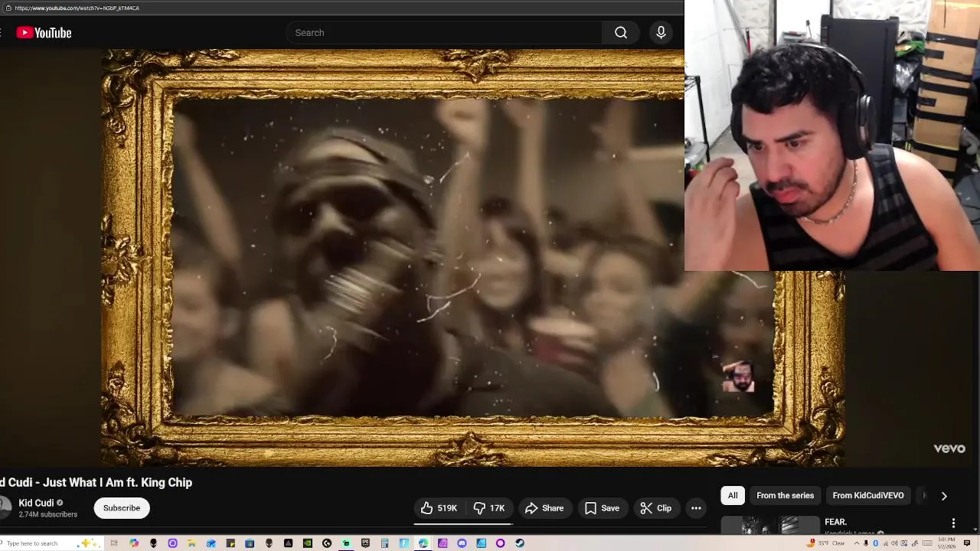Screen dimensions: 980x551
Task: Open File Explorer from the taskbar
Action: [191, 543]
